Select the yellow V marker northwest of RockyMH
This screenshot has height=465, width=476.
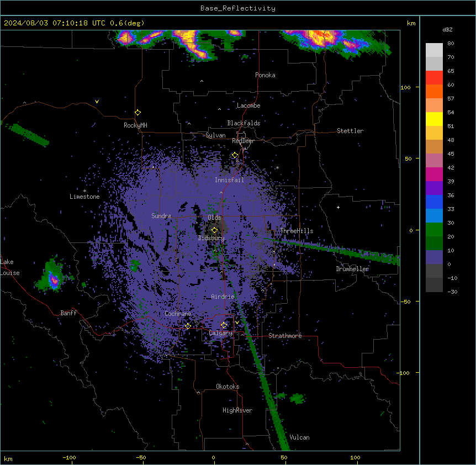pyautogui.click(x=97, y=102)
